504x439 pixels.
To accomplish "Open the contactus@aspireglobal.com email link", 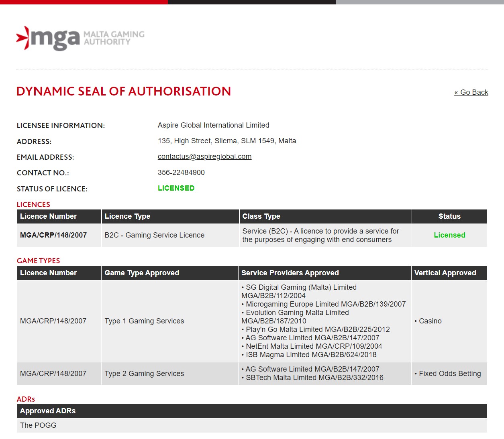I will click(x=204, y=156).
